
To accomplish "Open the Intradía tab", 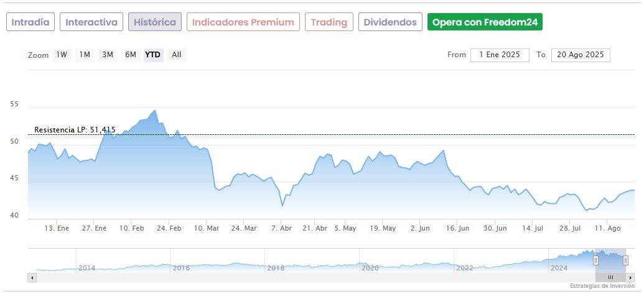I will click(30, 22).
